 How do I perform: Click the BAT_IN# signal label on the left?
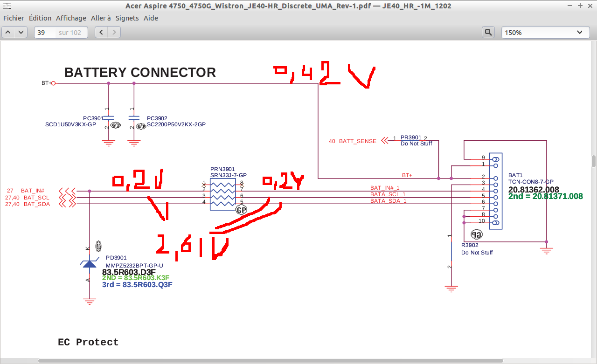pos(33,191)
